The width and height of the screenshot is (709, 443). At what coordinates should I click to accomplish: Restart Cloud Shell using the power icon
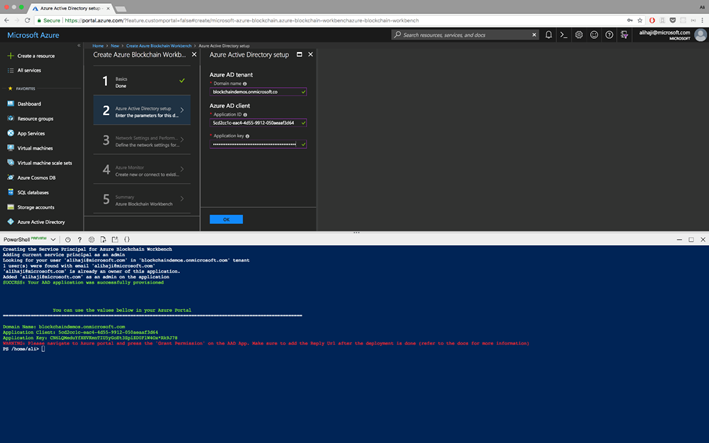[68, 240]
